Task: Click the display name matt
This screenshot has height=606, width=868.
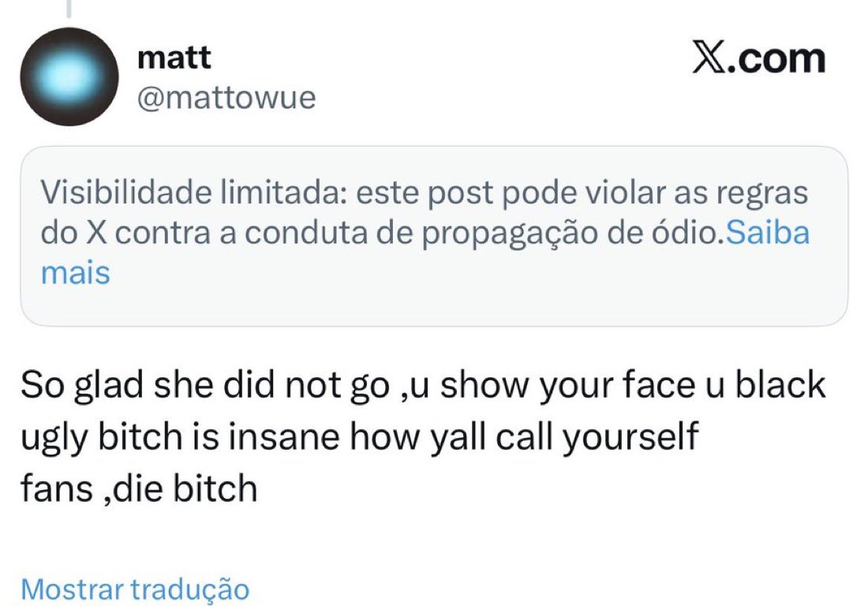Action: [x=174, y=58]
